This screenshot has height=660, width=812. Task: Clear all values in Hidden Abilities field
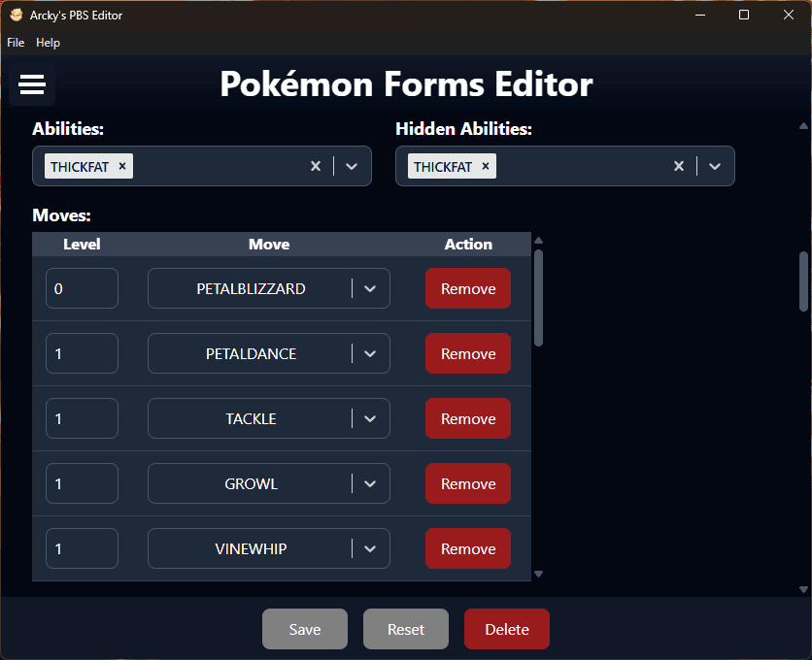point(679,166)
